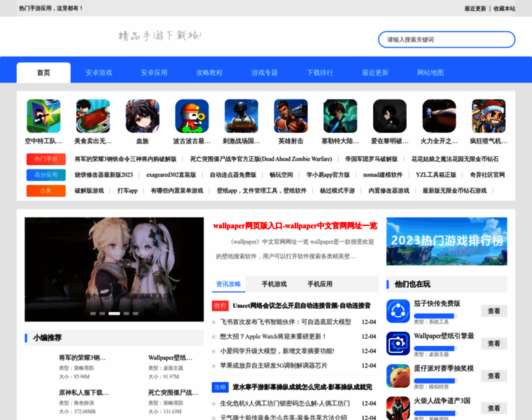Click the 茄子快传免费版 app icon
Image resolution: width=532 pixels, height=420 pixels.
398,311
